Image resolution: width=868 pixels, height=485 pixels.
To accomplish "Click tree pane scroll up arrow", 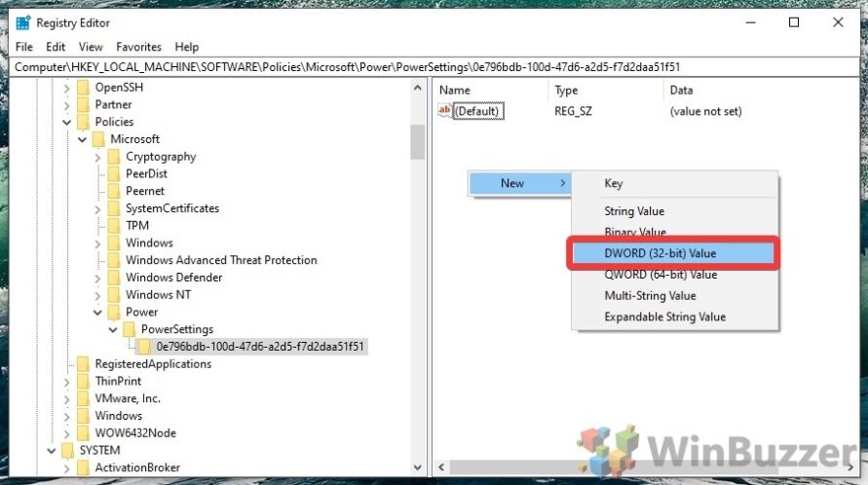I will pos(418,88).
